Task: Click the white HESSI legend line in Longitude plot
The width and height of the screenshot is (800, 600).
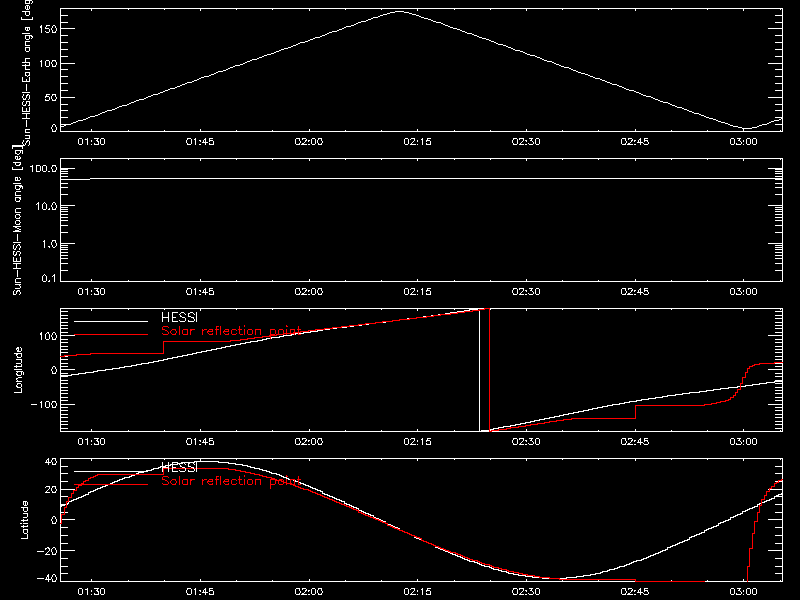Action: pyautogui.click(x=111, y=321)
